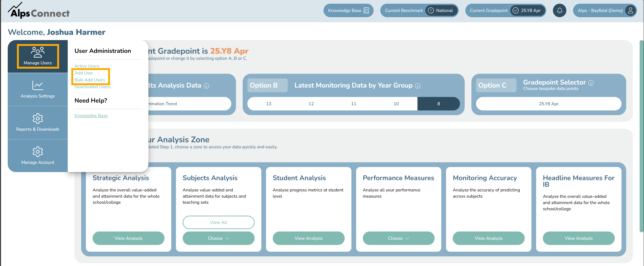Image resolution: width=644 pixels, height=266 pixels.
Task: Click View Analysis under Monitoring Accuracy
Action: point(489,238)
